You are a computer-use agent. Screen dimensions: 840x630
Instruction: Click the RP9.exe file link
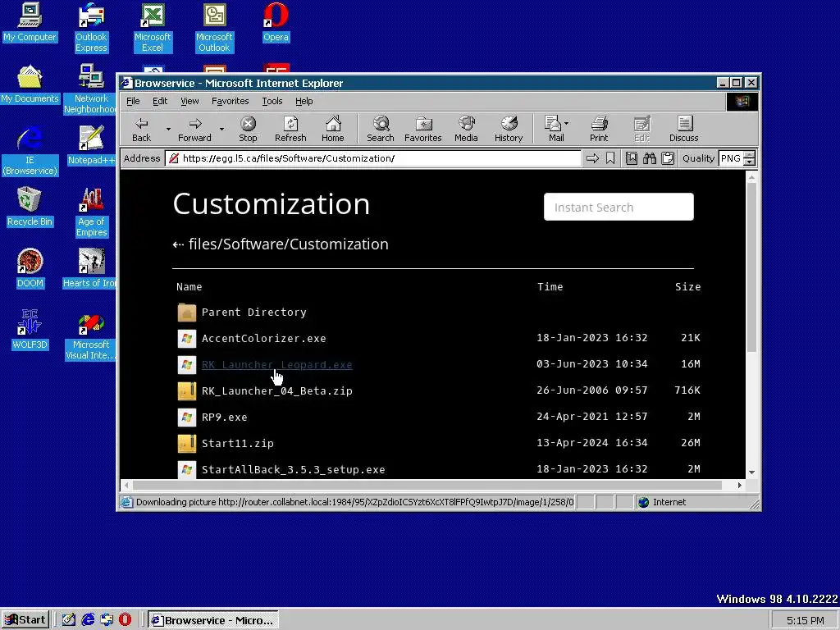[225, 418]
